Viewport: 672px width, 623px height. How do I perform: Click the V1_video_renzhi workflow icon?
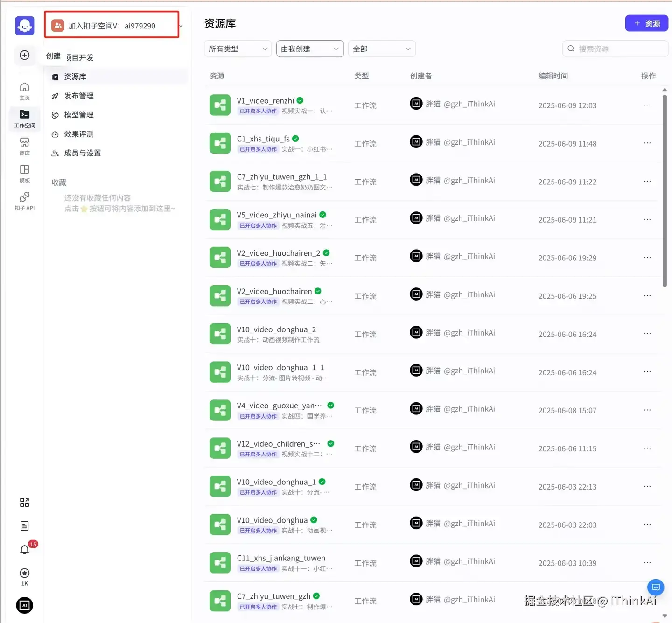[220, 105]
